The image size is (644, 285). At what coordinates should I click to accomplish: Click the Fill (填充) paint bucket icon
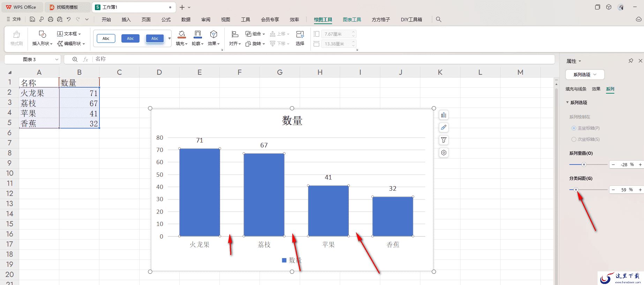(x=181, y=34)
